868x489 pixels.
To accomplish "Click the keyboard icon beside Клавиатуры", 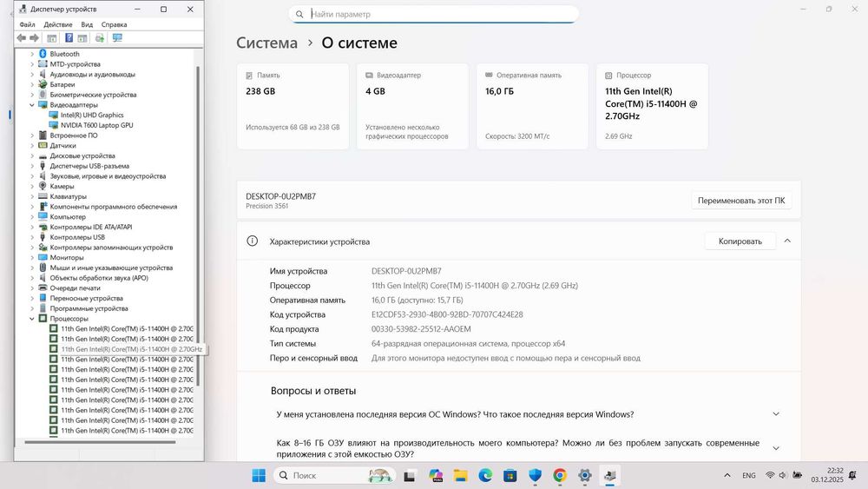I will tap(43, 196).
